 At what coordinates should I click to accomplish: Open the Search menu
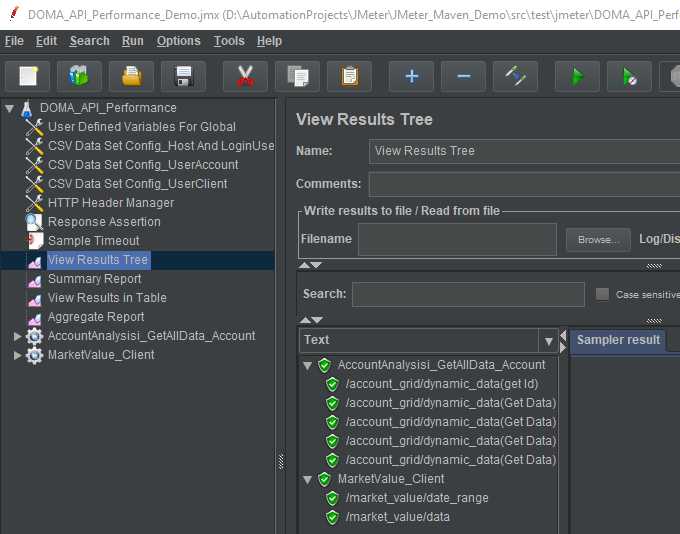tap(89, 41)
